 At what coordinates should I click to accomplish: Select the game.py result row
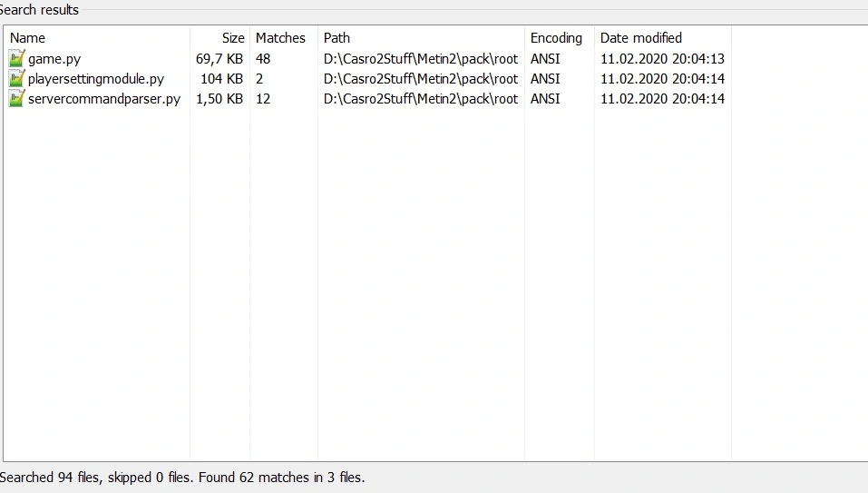coord(54,59)
